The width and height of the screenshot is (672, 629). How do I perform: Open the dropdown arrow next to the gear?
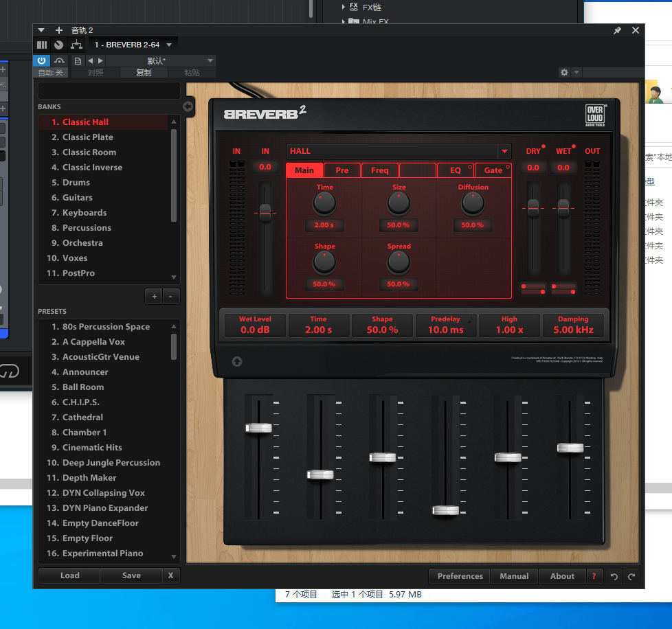point(576,72)
